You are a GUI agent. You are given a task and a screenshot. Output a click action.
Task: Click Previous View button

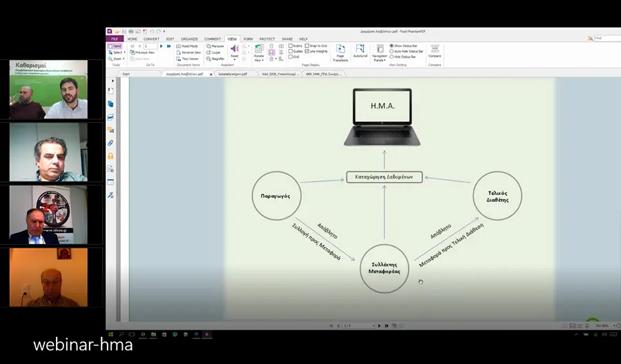142,52
